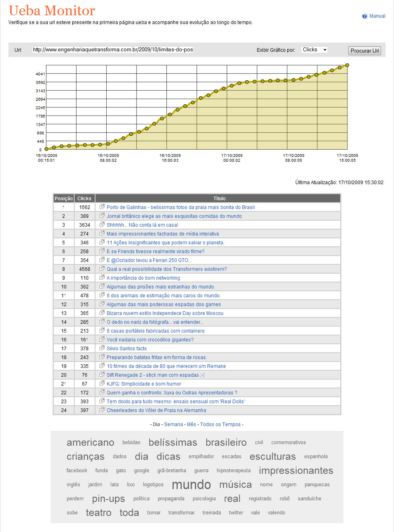Click external link icon beside KJFG row
The width and height of the screenshot is (394, 532).
click(102, 384)
